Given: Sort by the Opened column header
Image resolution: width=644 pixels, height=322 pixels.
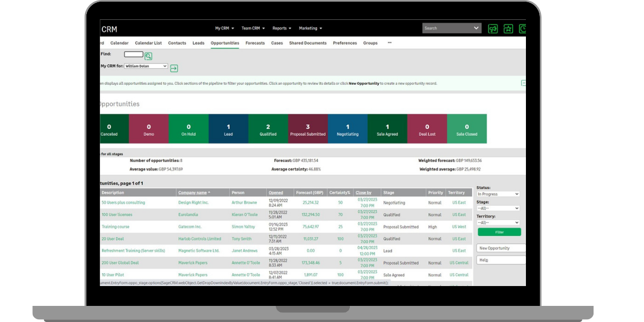Looking at the screenshot, I should tap(276, 193).
